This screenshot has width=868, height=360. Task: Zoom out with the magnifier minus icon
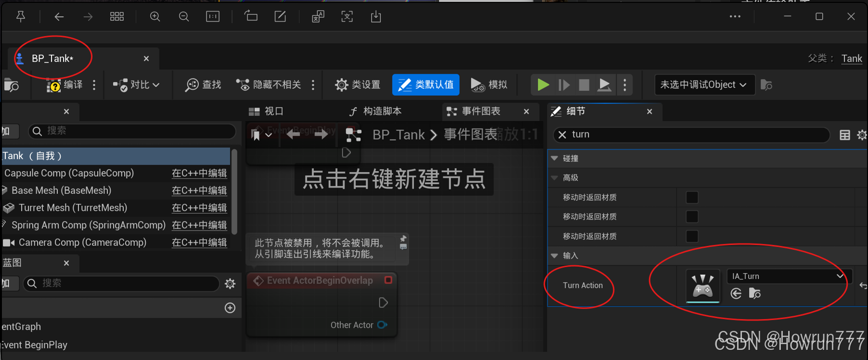click(184, 17)
